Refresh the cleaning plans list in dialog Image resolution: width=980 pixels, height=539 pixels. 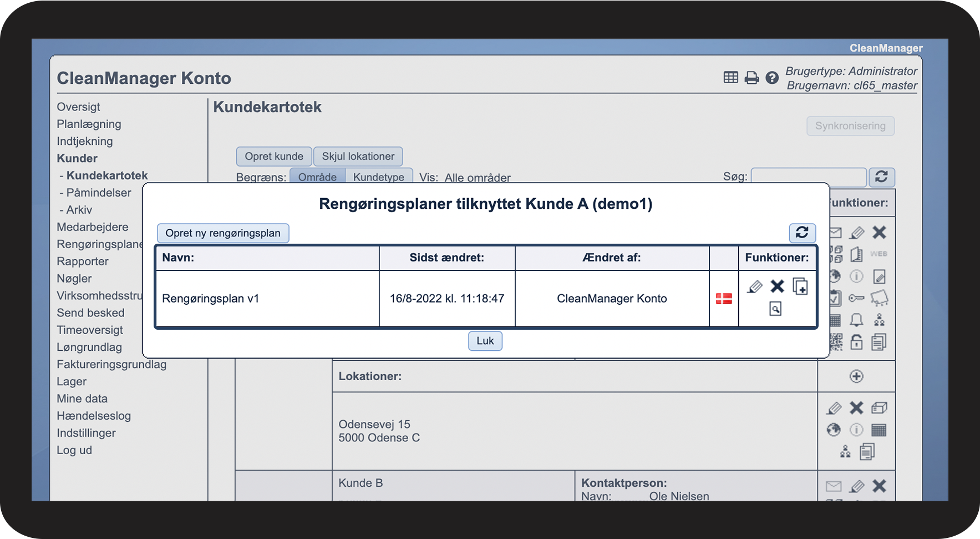(802, 233)
